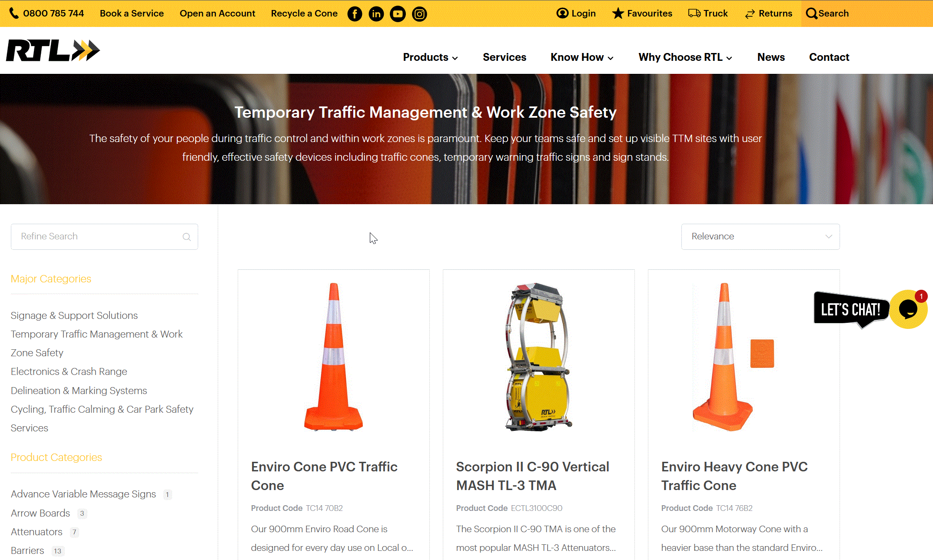Click Recycle a Cone link
Screen dimensions: 933x560
[304, 13]
